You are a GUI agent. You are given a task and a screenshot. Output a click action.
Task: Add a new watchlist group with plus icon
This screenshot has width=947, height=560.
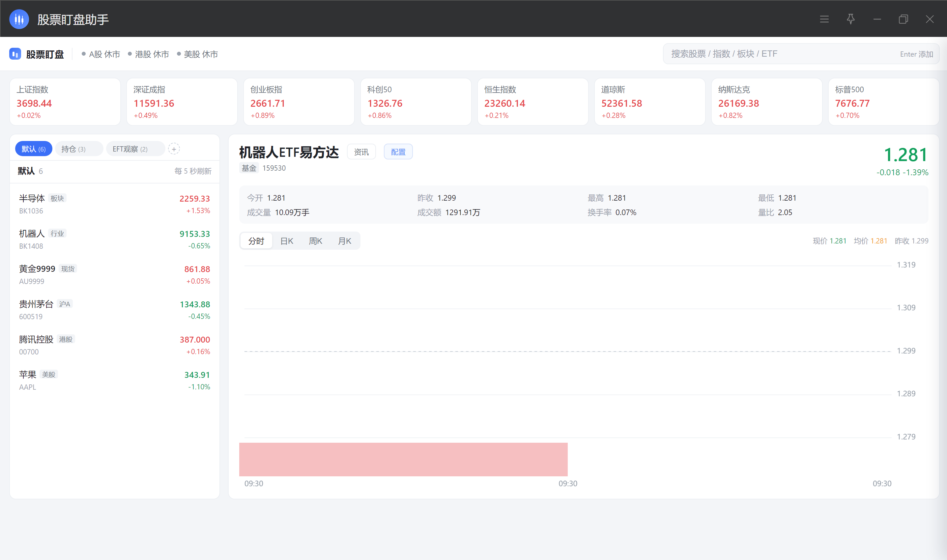(174, 149)
